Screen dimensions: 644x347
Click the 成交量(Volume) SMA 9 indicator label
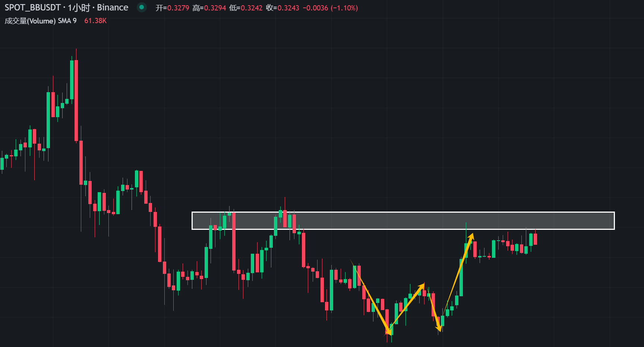(x=41, y=21)
